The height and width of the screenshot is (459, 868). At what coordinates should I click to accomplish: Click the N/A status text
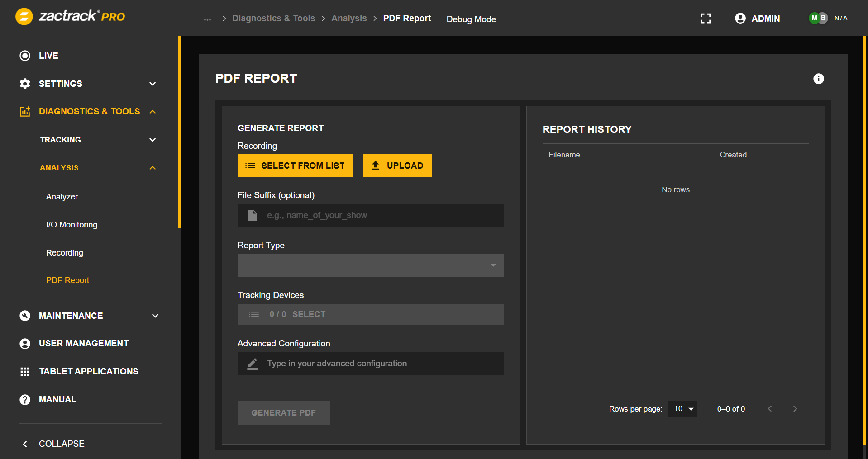coord(841,19)
